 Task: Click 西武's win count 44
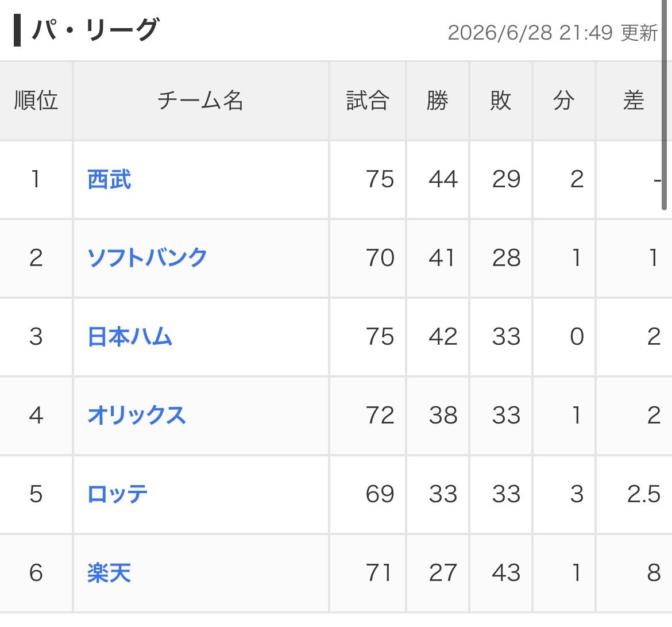coord(443,179)
